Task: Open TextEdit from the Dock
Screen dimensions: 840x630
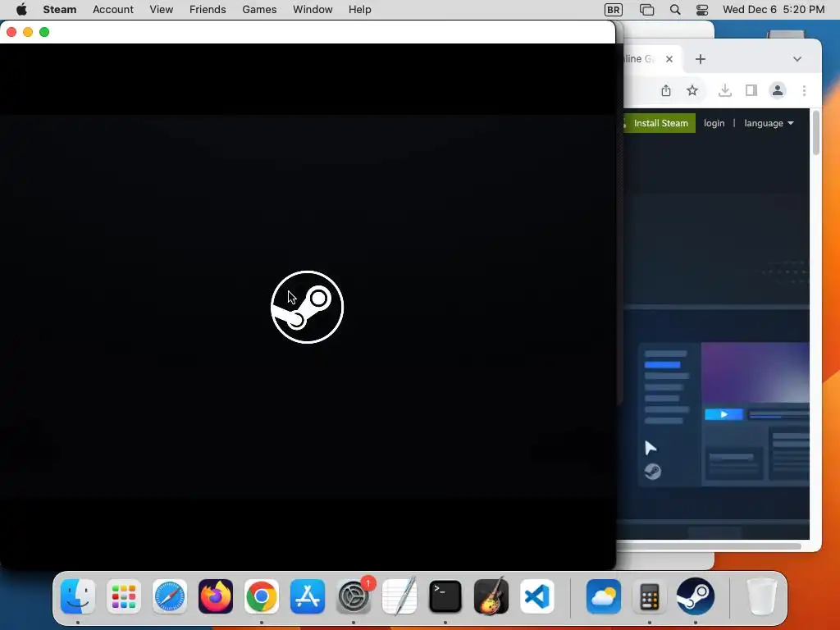Action: point(399,596)
